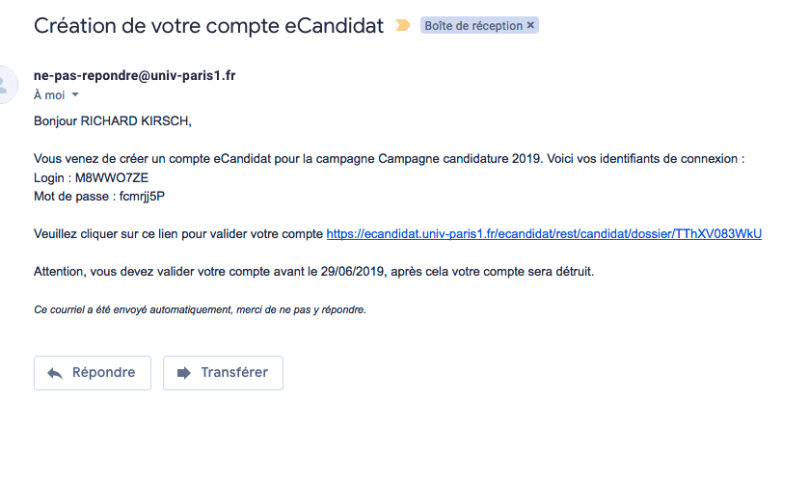The image size is (809, 480).
Task: Open the ecandidat.univ-paris1.fr validation link
Action: 544,234
